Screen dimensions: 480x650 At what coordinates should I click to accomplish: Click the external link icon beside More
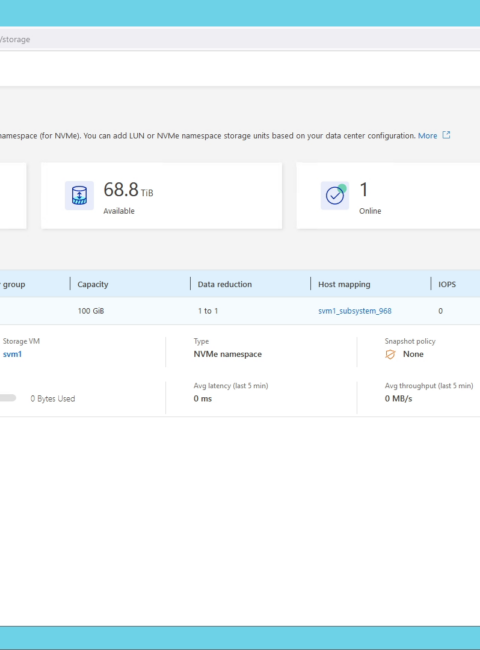click(x=446, y=135)
